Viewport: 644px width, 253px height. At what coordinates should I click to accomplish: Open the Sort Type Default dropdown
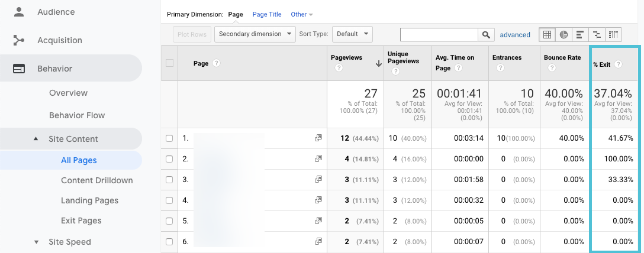click(352, 34)
